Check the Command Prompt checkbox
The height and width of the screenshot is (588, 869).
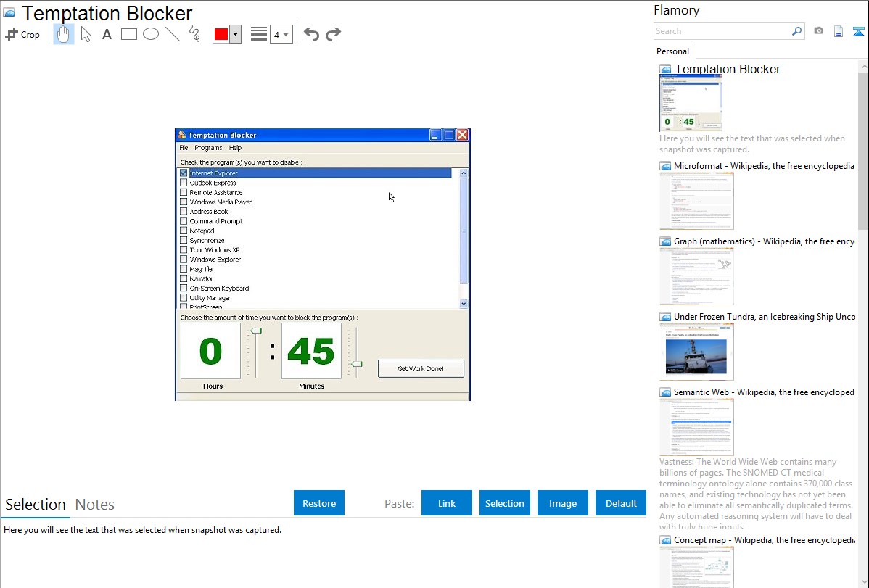tap(184, 221)
